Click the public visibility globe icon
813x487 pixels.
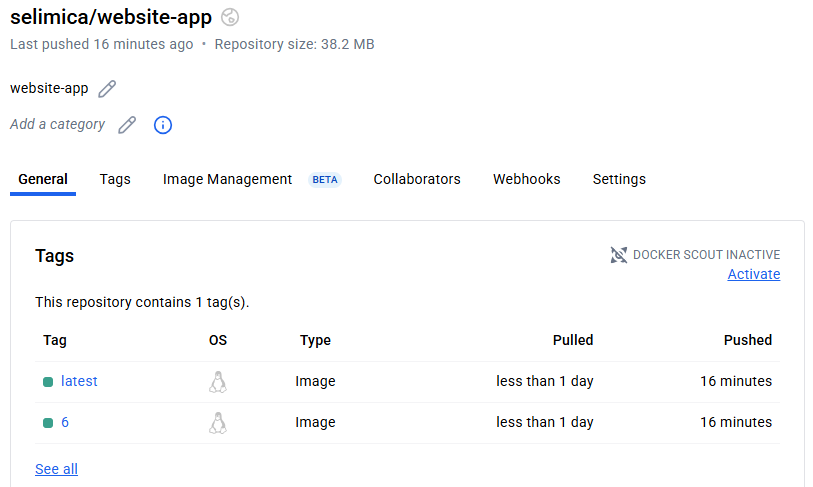pyautogui.click(x=230, y=16)
